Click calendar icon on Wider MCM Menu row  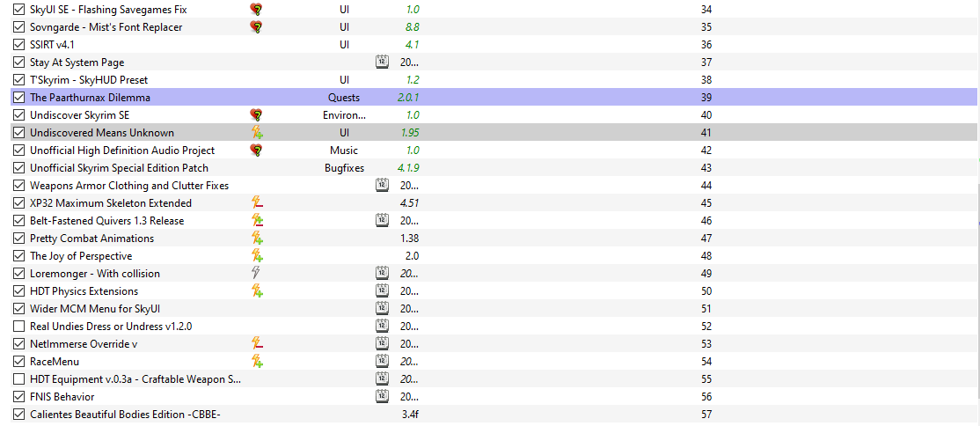click(x=383, y=308)
